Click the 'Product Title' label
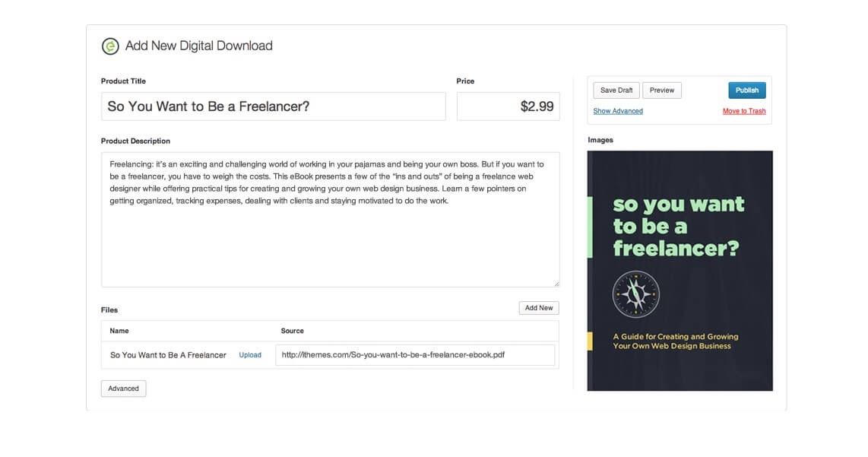The width and height of the screenshot is (868, 457). pos(123,81)
